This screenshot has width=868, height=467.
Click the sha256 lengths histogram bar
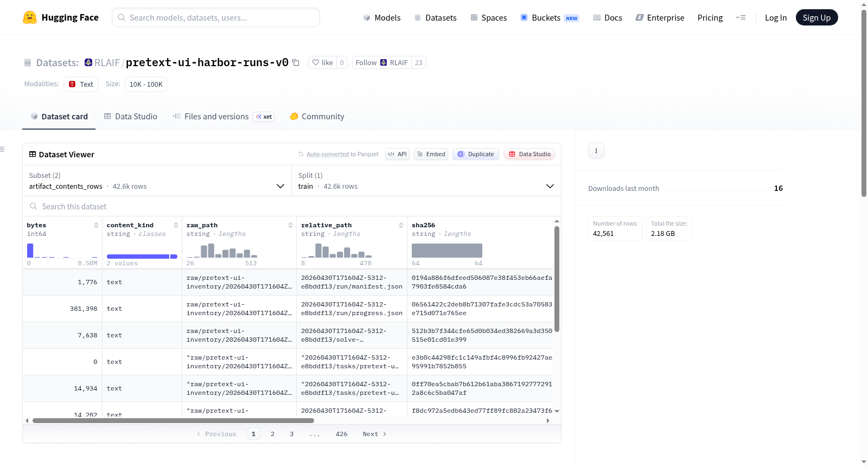pyautogui.click(x=447, y=251)
